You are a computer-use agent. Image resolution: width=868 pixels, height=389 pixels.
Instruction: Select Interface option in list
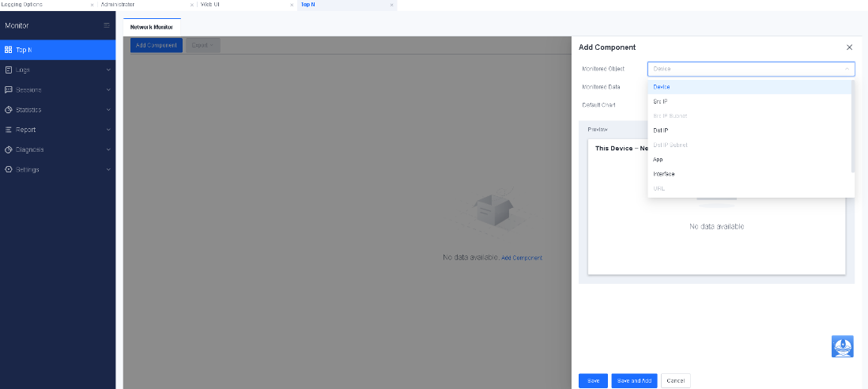pyautogui.click(x=749, y=174)
